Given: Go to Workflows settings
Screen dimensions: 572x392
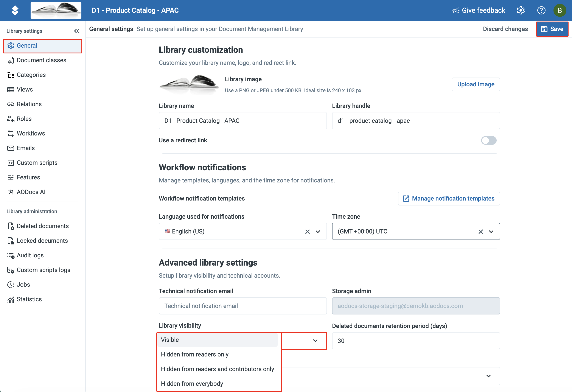Looking at the screenshot, I should click(43, 134).
